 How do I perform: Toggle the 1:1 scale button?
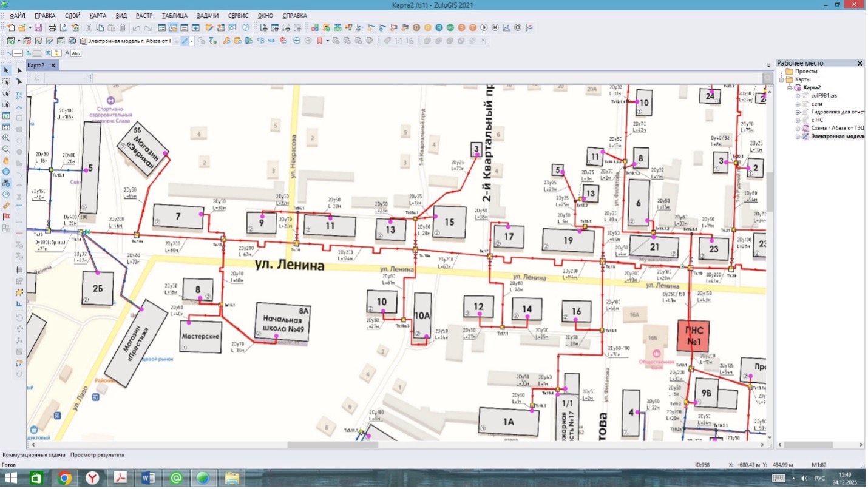click(x=398, y=41)
